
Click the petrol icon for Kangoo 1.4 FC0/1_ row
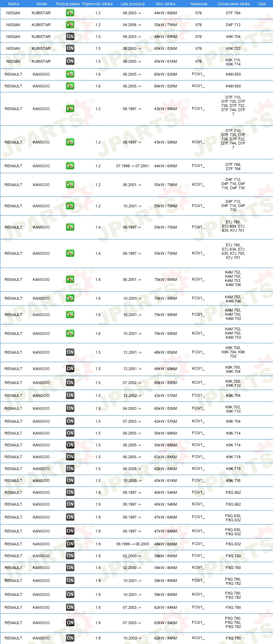[70, 227]
